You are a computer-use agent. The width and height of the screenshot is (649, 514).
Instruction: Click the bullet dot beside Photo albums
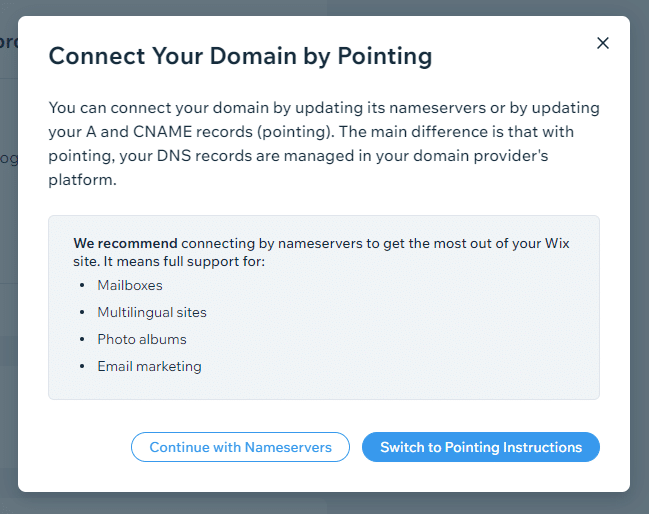click(x=82, y=340)
